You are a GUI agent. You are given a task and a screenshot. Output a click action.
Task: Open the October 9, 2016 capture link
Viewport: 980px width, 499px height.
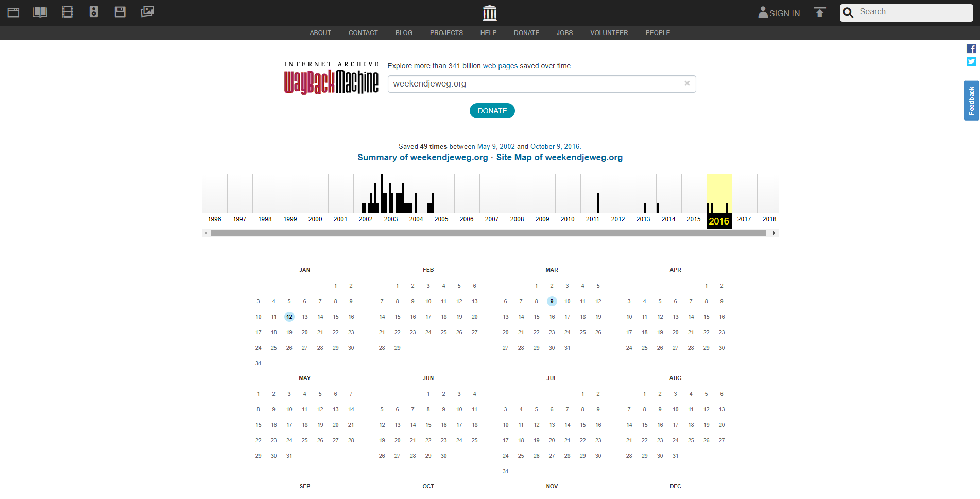pos(555,146)
